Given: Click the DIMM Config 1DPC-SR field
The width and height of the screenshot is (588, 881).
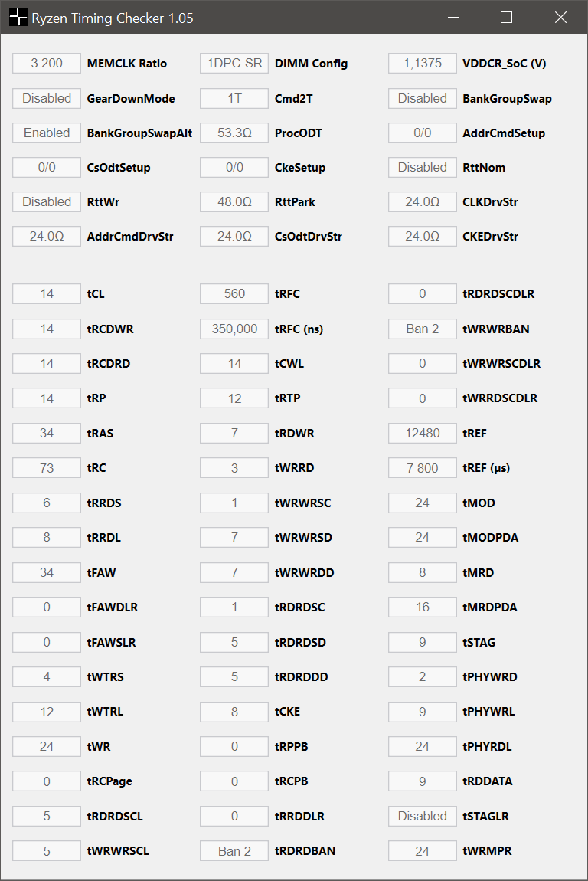Looking at the screenshot, I should [x=234, y=64].
